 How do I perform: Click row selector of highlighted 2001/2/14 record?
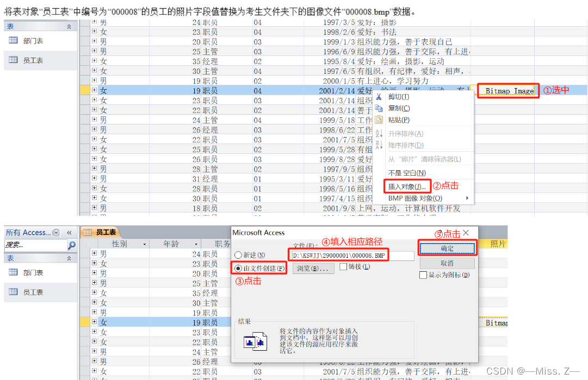(85, 90)
